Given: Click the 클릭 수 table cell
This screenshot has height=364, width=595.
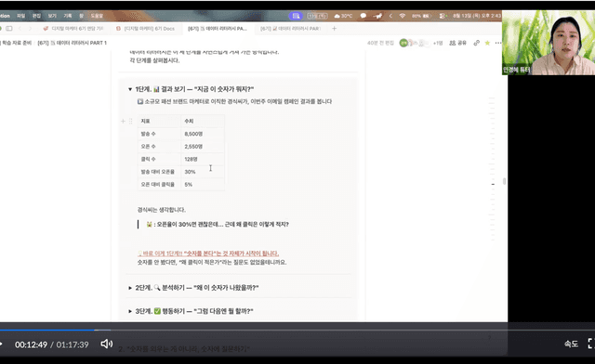Looking at the screenshot, I should [159, 160].
